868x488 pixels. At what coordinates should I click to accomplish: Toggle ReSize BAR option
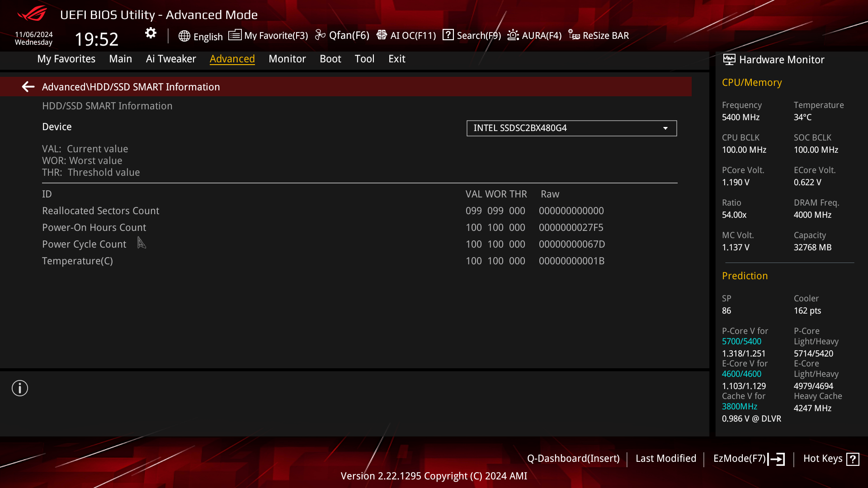pos(599,35)
